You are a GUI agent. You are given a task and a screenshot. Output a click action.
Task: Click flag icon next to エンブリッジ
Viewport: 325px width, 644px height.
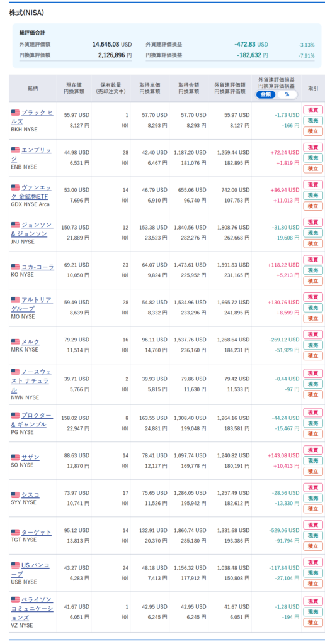click(x=15, y=150)
